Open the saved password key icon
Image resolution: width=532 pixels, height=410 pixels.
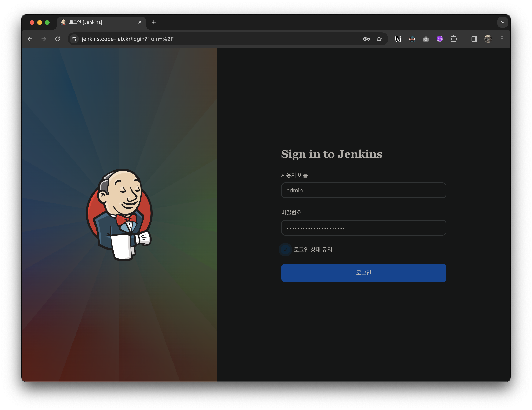click(x=366, y=39)
